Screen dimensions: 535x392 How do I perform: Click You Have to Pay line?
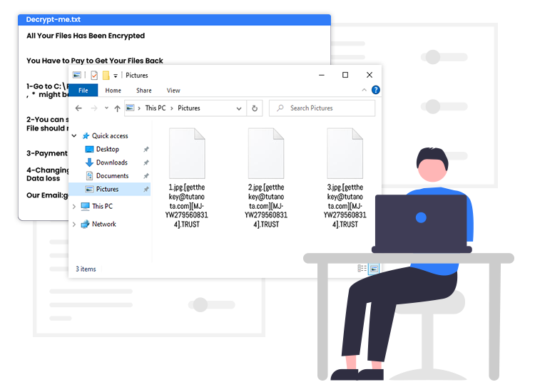[95, 61]
